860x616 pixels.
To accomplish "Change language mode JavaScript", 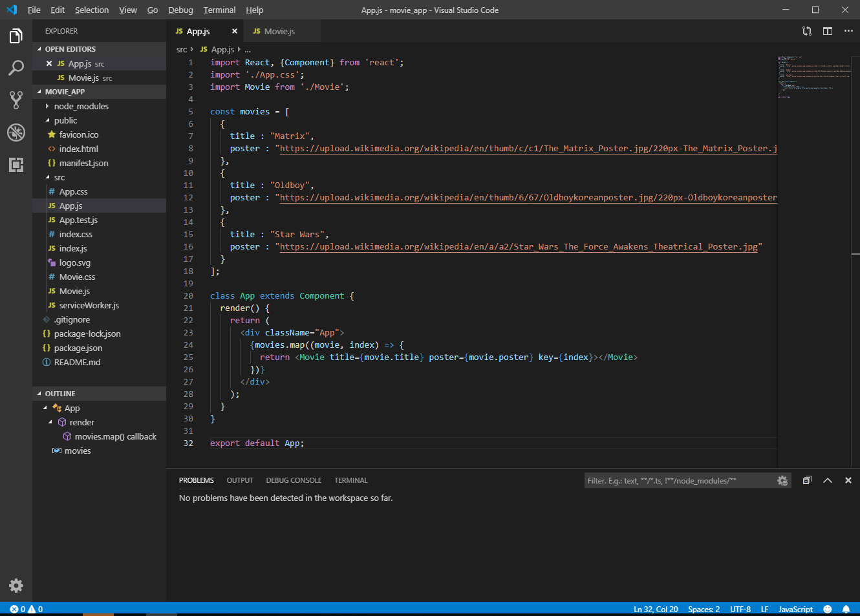I will (x=795, y=609).
